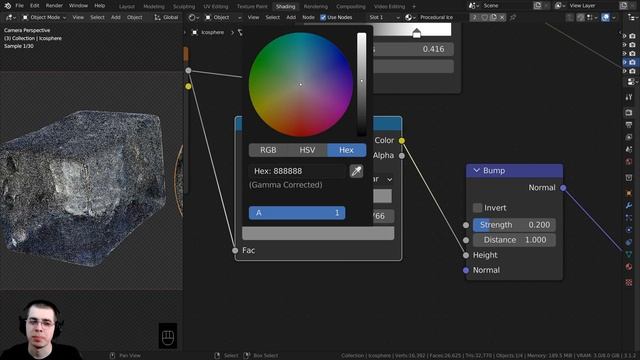This screenshot has height=360, width=640.
Task: Toggle the Use Nodes checkbox
Action: pos(323,18)
